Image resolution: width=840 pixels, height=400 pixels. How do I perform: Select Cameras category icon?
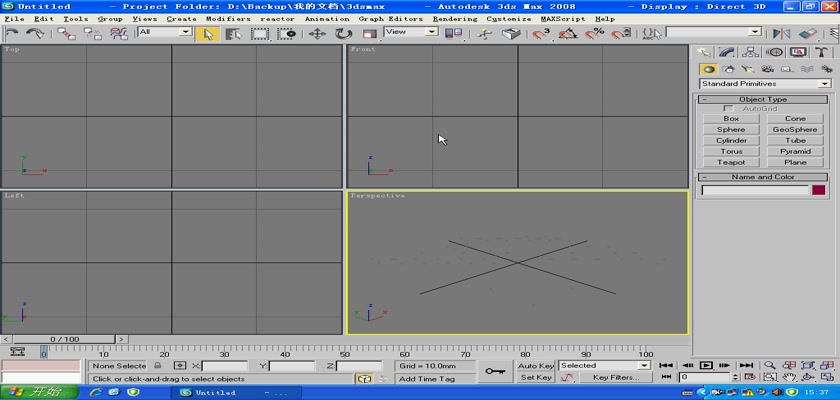(768, 69)
